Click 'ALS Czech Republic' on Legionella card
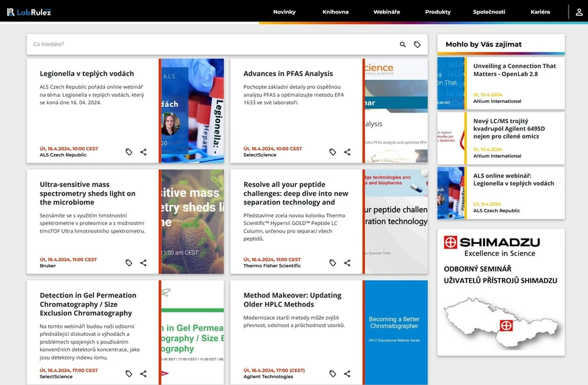 (x=63, y=155)
